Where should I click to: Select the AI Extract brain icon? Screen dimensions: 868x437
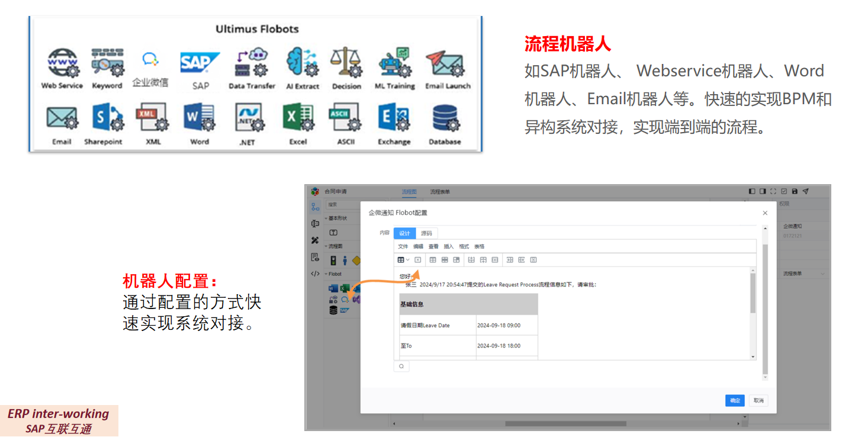(x=301, y=62)
